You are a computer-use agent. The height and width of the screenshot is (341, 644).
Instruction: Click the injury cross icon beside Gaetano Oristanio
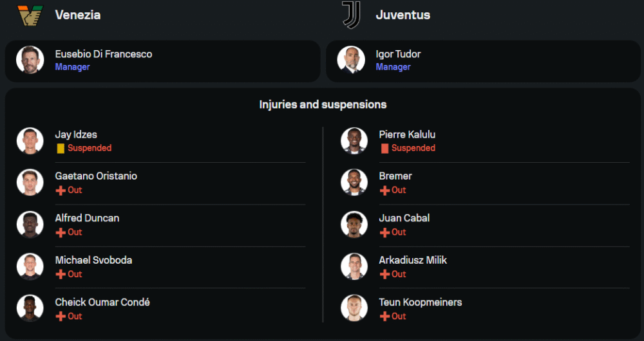coord(61,190)
